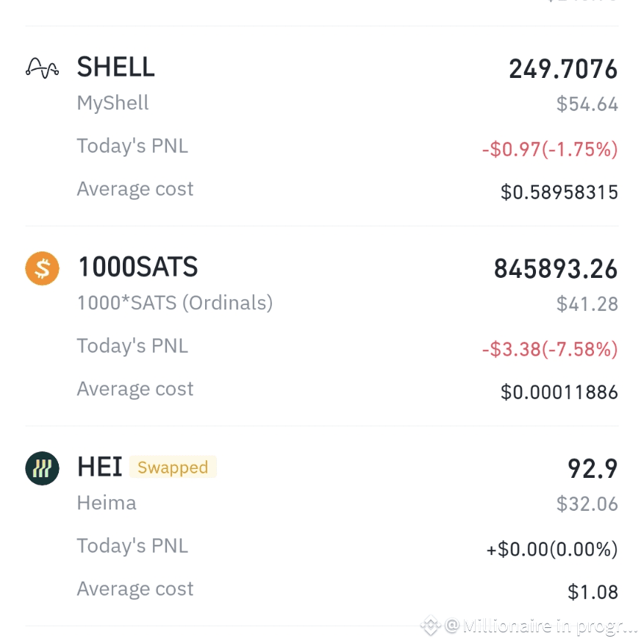Click the red SHELL PNL value
Image resolution: width=644 pixels, height=644 pixels.
(549, 149)
